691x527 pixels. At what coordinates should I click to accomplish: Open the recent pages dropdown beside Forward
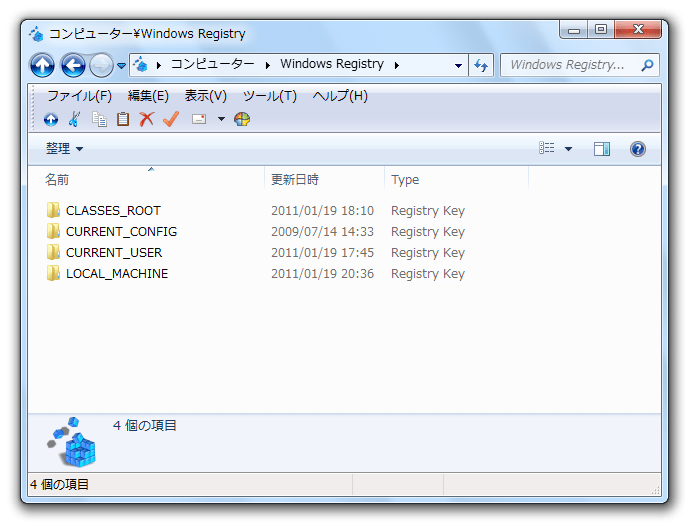(x=121, y=66)
